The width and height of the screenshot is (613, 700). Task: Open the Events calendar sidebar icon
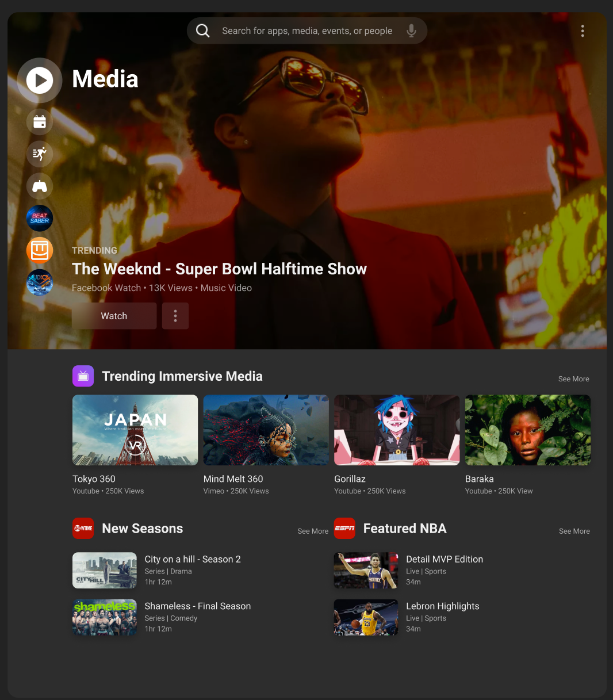tap(40, 122)
